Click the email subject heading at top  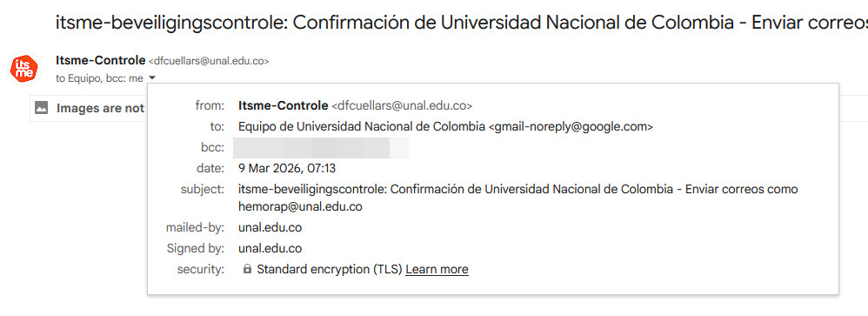tap(462, 23)
